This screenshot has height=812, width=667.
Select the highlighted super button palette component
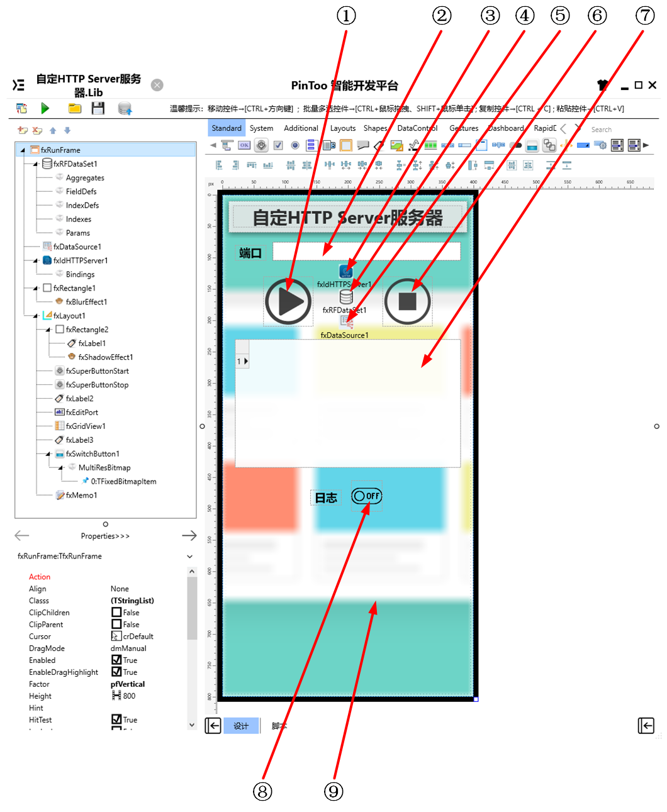tap(261, 145)
